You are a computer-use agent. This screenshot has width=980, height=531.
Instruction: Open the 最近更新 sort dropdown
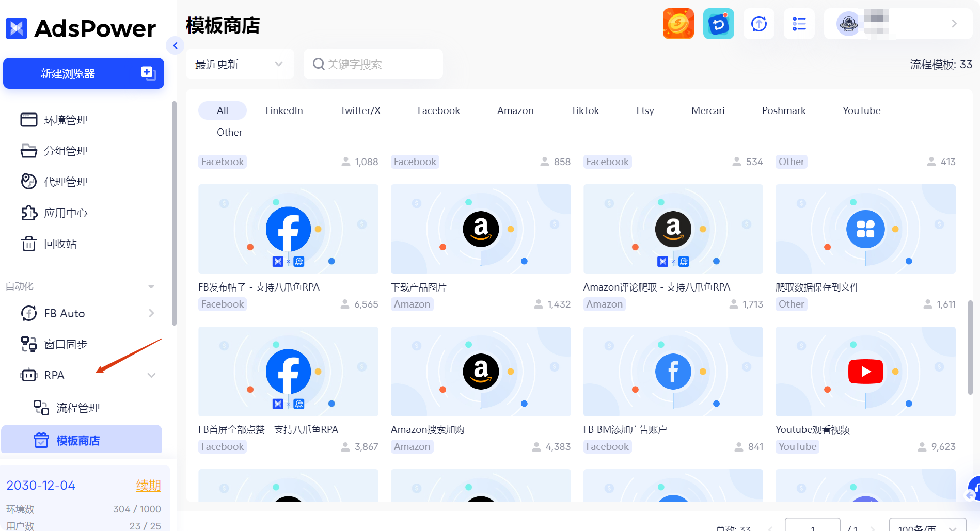(240, 64)
